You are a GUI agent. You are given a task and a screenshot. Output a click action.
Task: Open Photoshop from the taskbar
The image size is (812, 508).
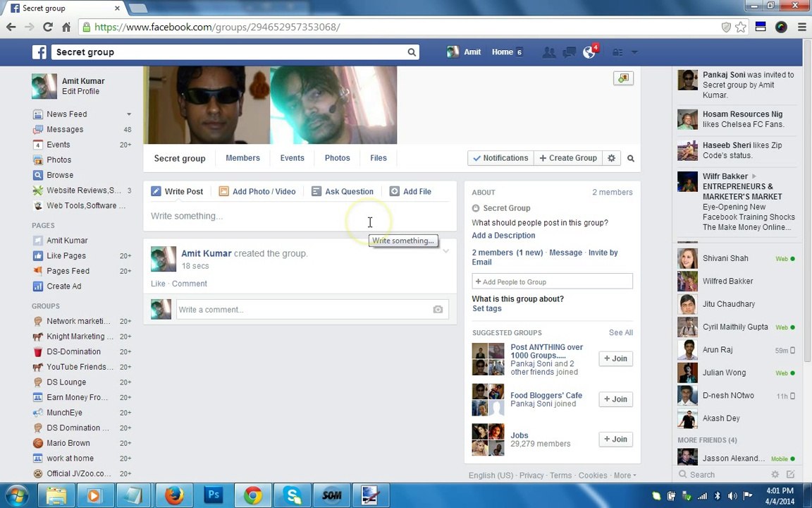click(x=214, y=495)
